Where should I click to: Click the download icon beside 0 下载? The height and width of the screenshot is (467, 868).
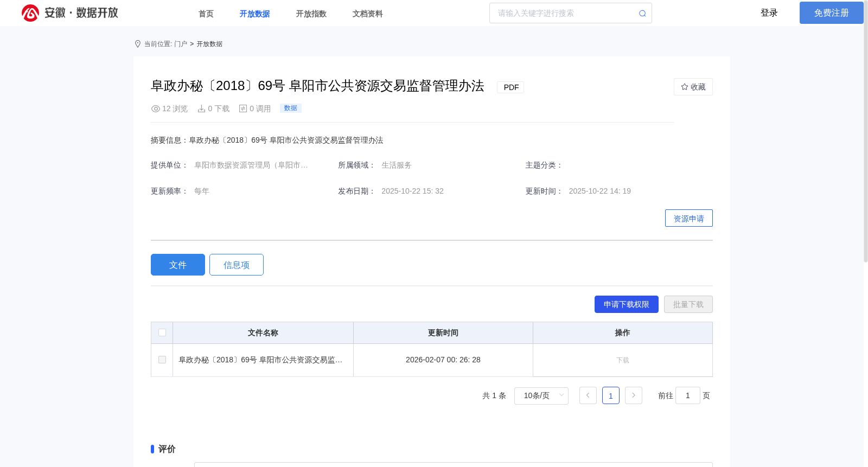pyautogui.click(x=201, y=109)
